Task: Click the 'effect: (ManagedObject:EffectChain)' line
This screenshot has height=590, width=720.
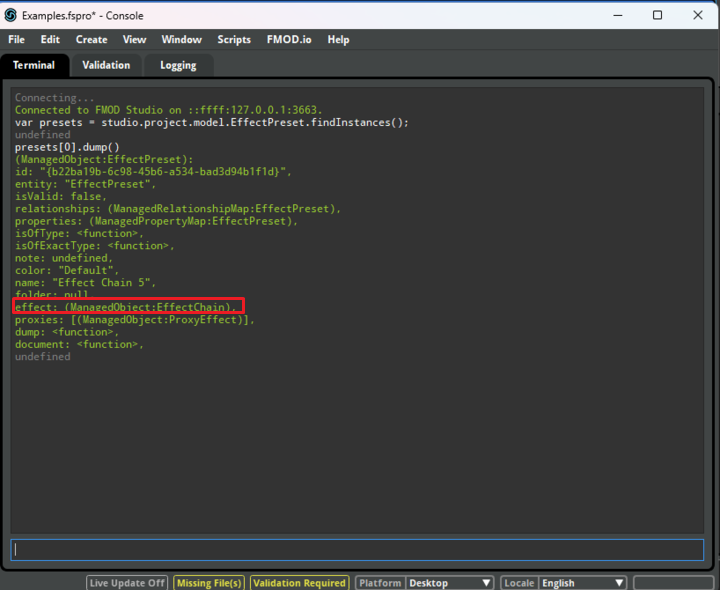Action: coord(125,307)
